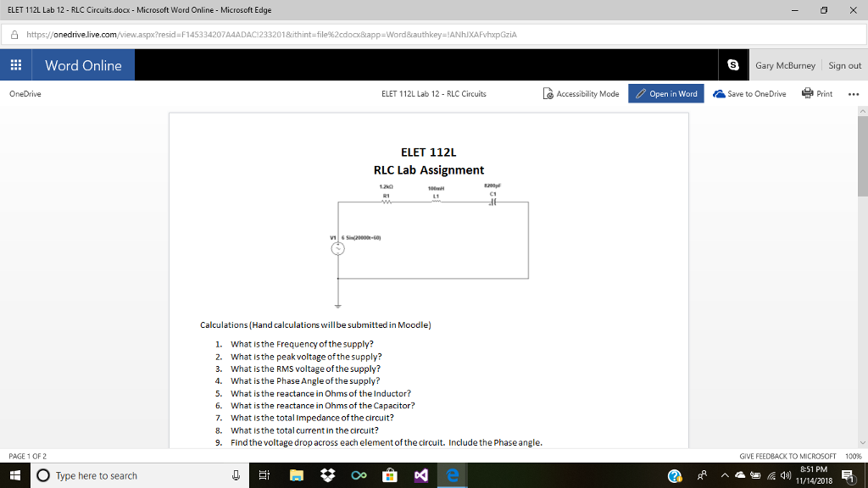Click the Skype icon in the title bar
The image size is (868, 488).
point(732,64)
